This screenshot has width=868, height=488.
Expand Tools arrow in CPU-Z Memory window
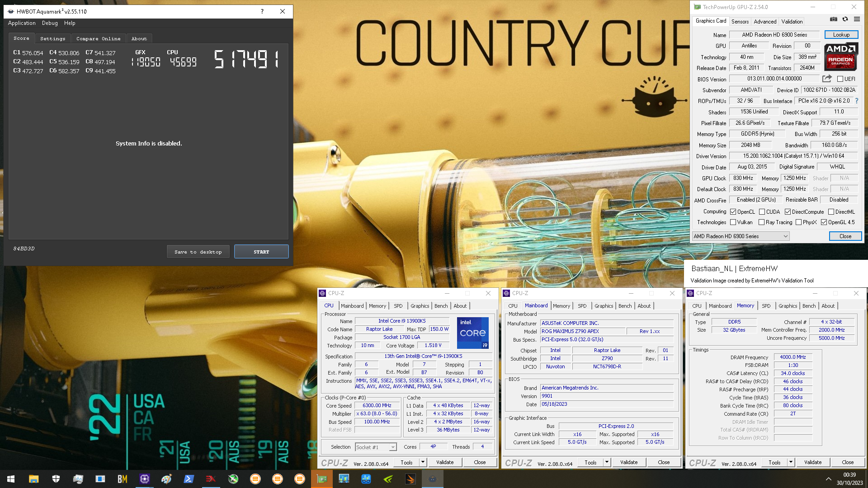point(791,462)
